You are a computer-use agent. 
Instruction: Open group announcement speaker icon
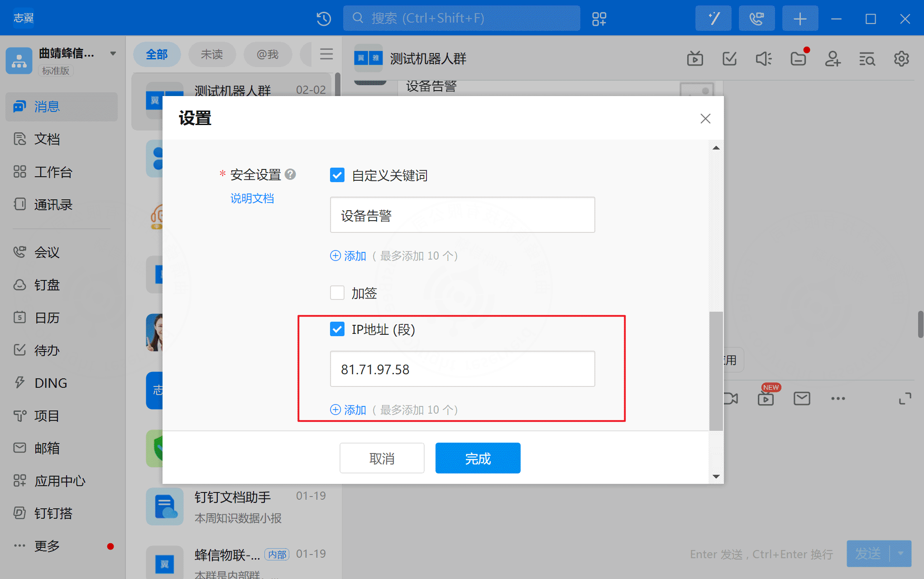tap(764, 59)
